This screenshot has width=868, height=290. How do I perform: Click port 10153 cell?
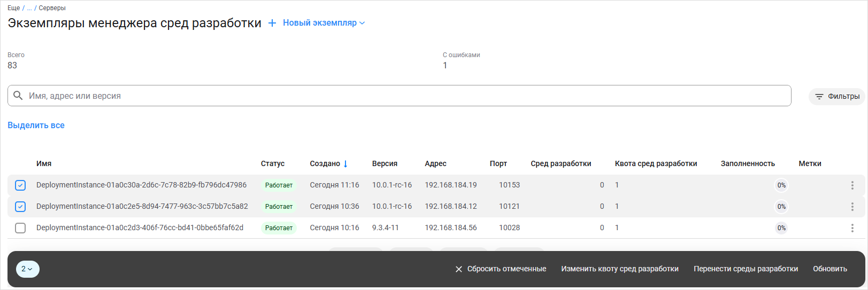tap(509, 185)
